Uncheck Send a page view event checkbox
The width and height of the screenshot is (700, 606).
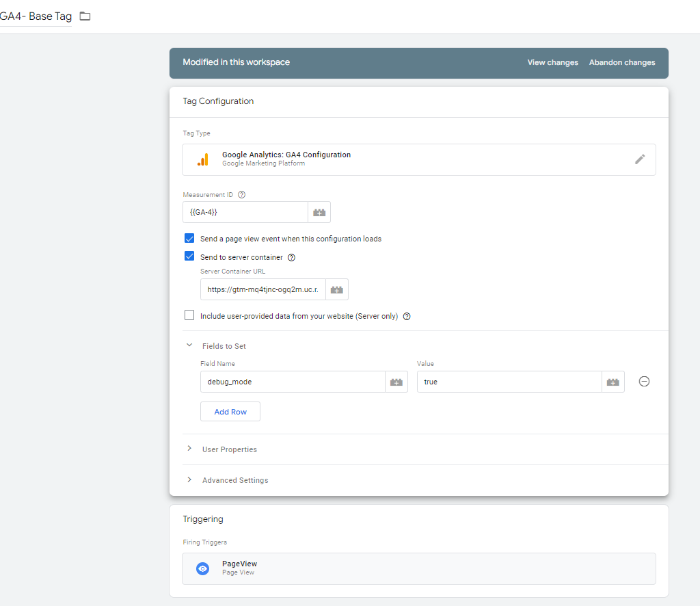pyautogui.click(x=189, y=238)
